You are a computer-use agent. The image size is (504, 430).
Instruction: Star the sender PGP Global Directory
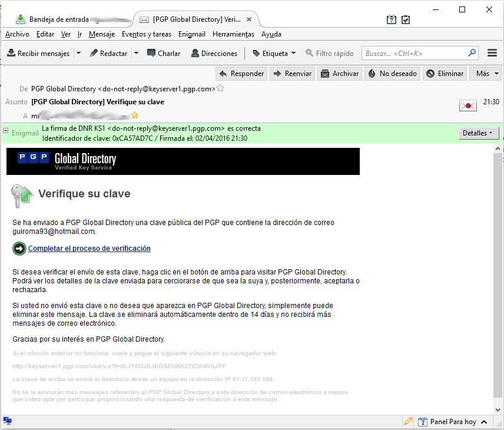[220, 88]
